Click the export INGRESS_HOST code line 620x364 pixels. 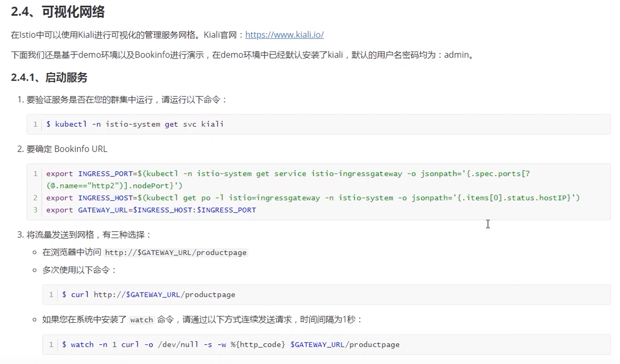[x=313, y=198]
